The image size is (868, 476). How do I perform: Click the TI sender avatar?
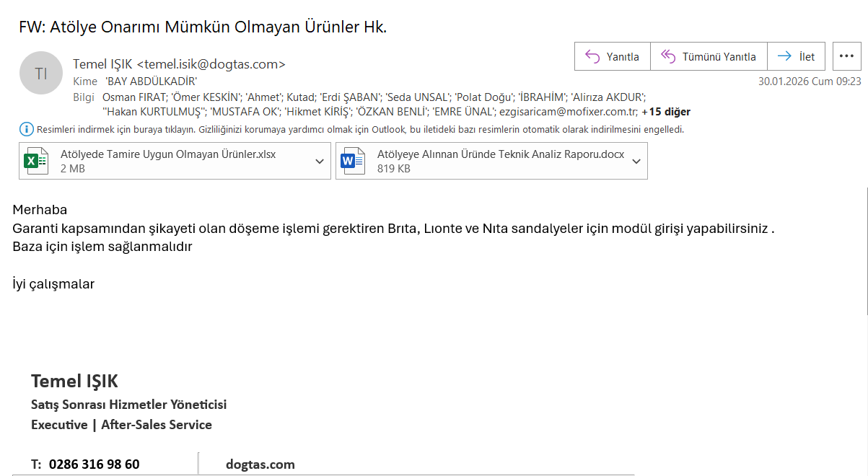pos(41,73)
